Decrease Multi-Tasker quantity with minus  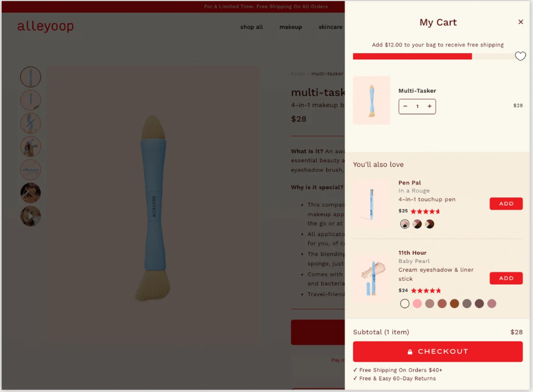click(405, 106)
